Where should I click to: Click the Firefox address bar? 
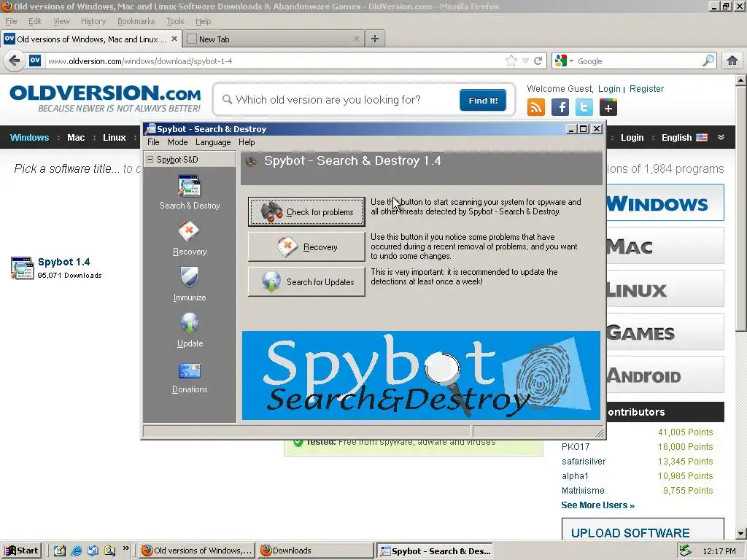click(x=274, y=61)
